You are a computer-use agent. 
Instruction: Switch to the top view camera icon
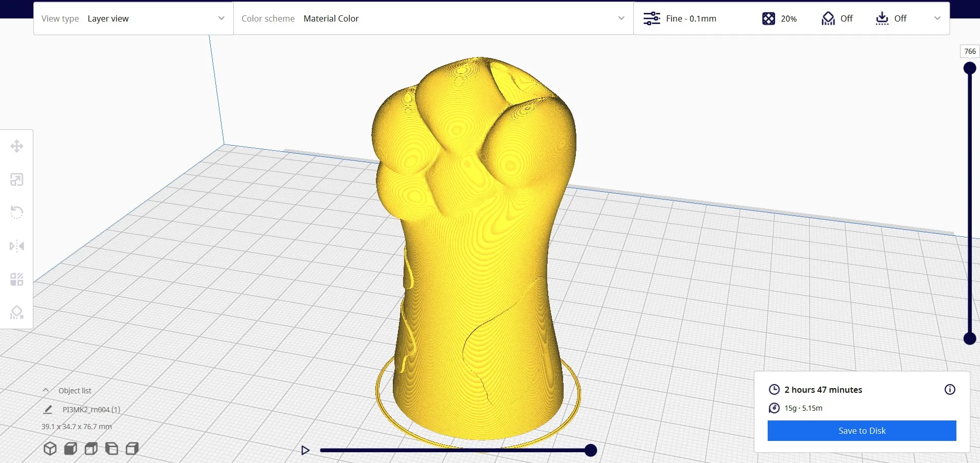point(91,449)
